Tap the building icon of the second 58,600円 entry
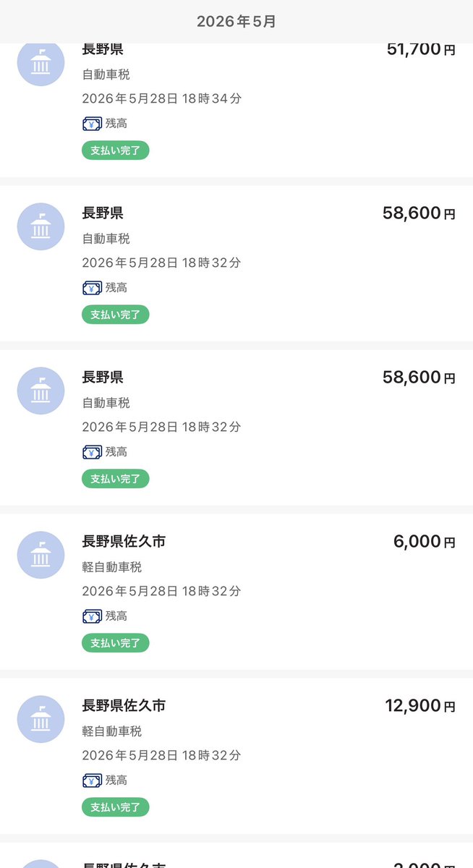 point(41,391)
